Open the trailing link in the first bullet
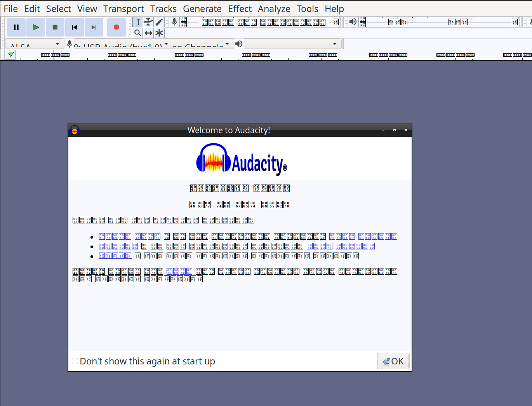Image resolution: width=532 pixels, height=406 pixels. point(363,236)
